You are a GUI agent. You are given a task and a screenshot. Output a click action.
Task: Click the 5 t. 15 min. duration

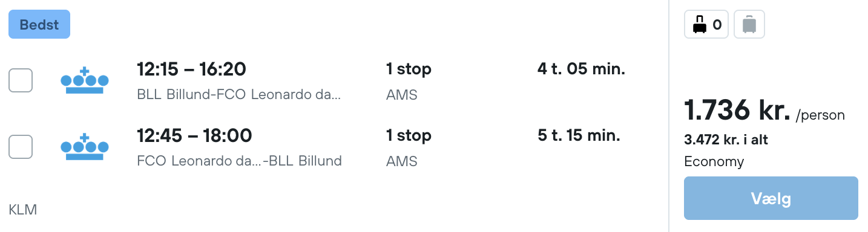(579, 135)
